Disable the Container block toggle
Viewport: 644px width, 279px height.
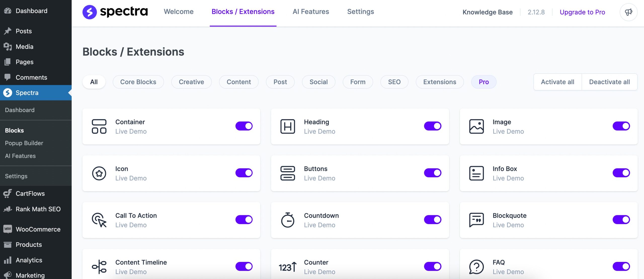point(244,126)
